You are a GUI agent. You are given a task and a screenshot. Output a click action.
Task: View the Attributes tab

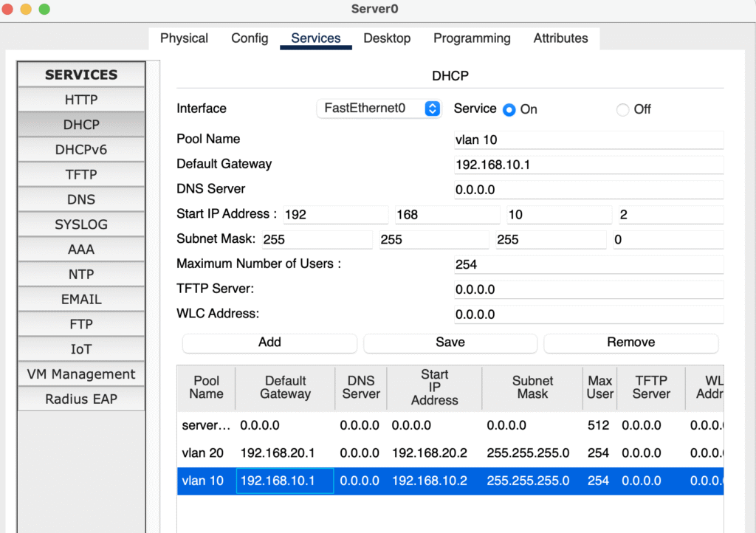(561, 38)
